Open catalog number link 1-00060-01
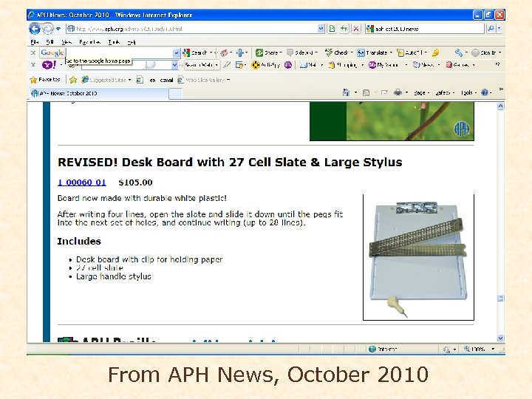This screenshot has height=399, width=532. (x=82, y=183)
